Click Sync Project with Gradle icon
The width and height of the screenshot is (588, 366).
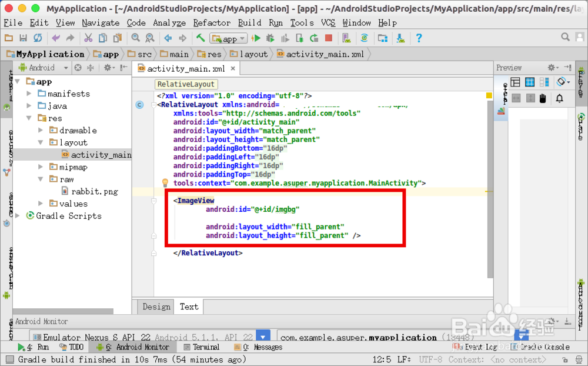click(364, 38)
